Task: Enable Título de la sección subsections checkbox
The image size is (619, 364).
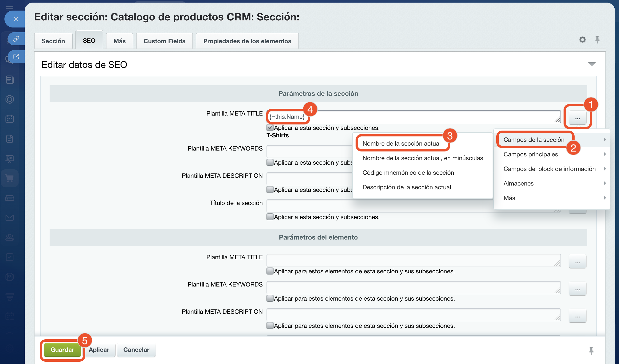Action: point(270,217)
